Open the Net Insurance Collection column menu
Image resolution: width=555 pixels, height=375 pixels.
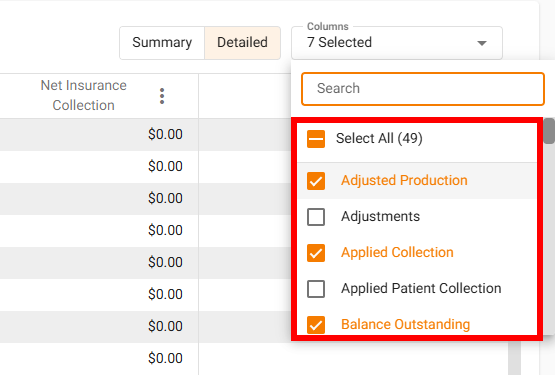click(162, 96)
